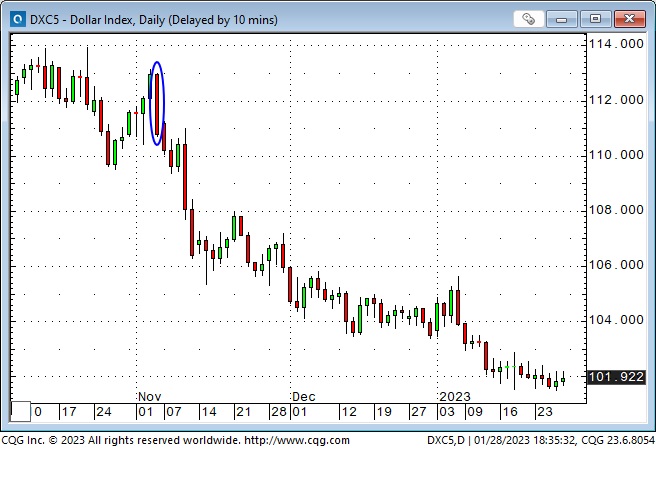
Task: Click date label 17 on the time axis
Action: tap(69, 412)
